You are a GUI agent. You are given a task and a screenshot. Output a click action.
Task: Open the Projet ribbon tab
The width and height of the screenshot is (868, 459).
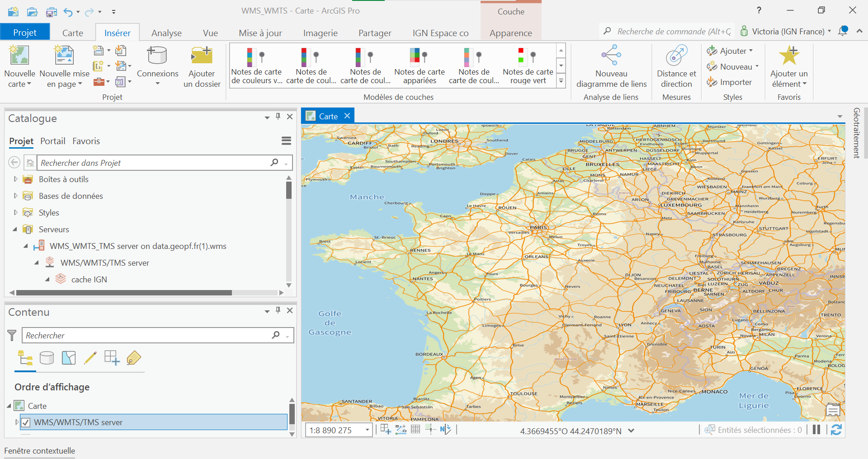(25, 33)
